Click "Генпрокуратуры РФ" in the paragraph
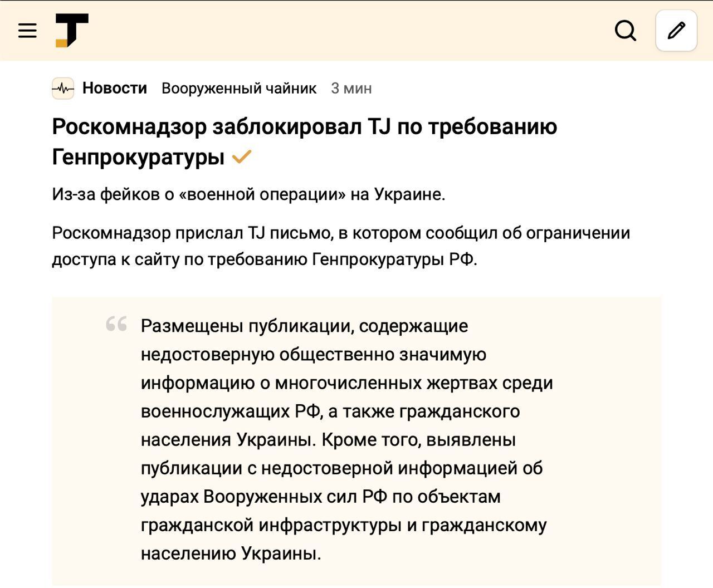The height and width of the screenshot is (588, 713). tap(393, 259)
